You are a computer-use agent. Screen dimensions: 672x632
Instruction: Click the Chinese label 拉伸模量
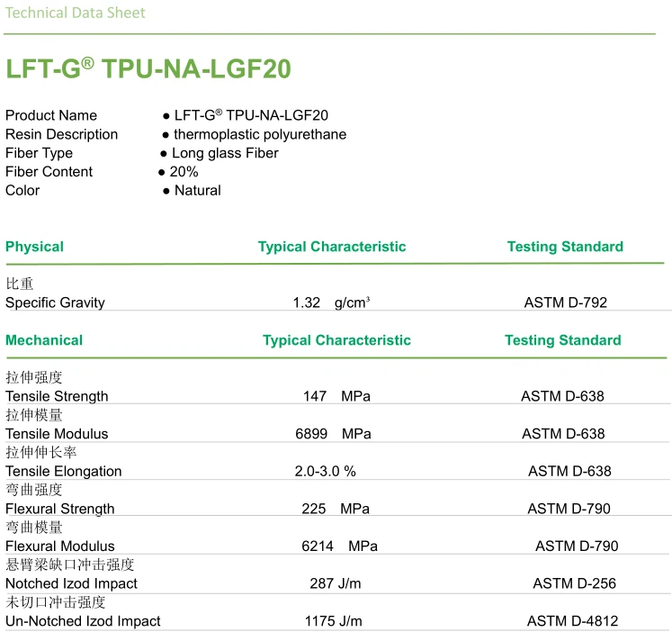(x=34, y=415)
